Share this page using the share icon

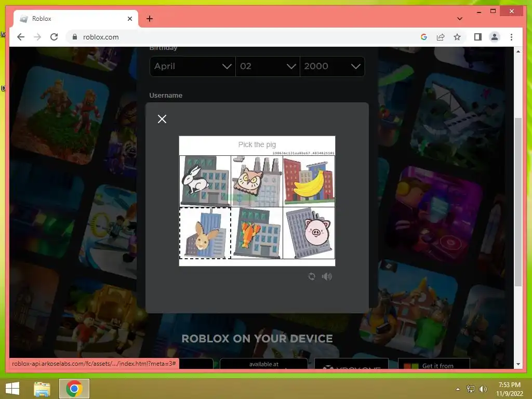coord(441,37)
